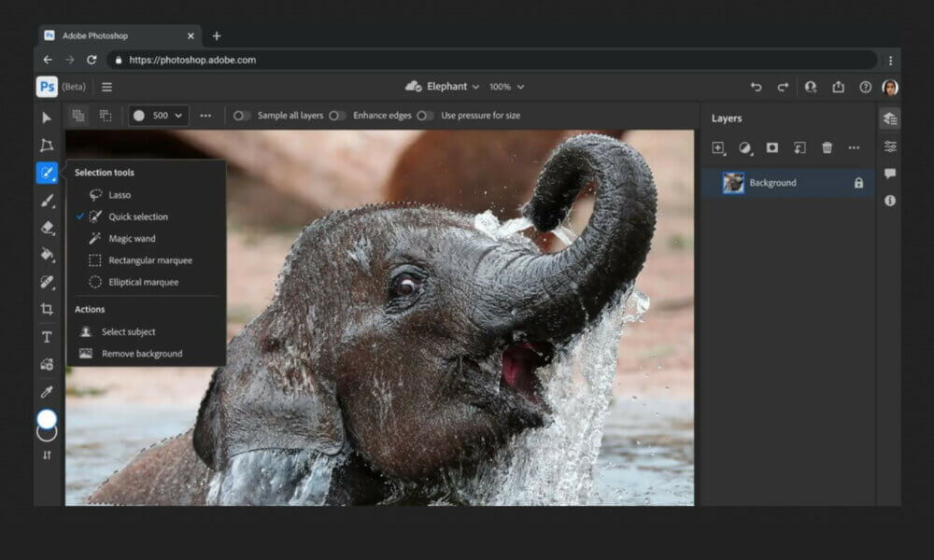Choose Magic wand from Selection tools
Viewport: 934px width, 560px height.
tap(132, 239)
